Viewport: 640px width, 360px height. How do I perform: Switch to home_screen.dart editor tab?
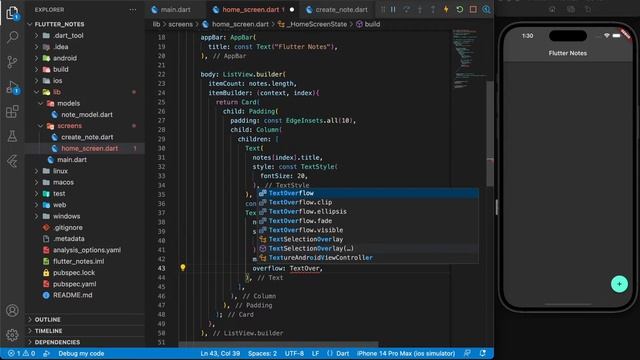253,9
